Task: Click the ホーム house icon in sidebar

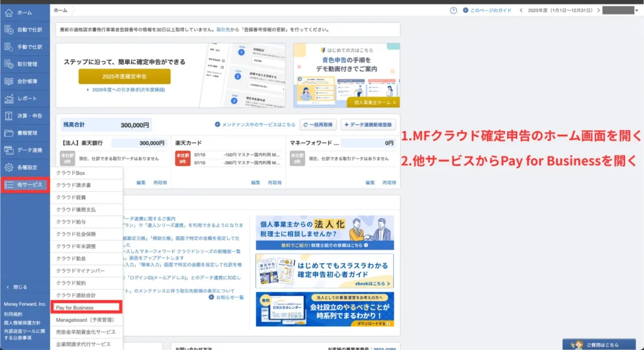Action: pos(9,12)
